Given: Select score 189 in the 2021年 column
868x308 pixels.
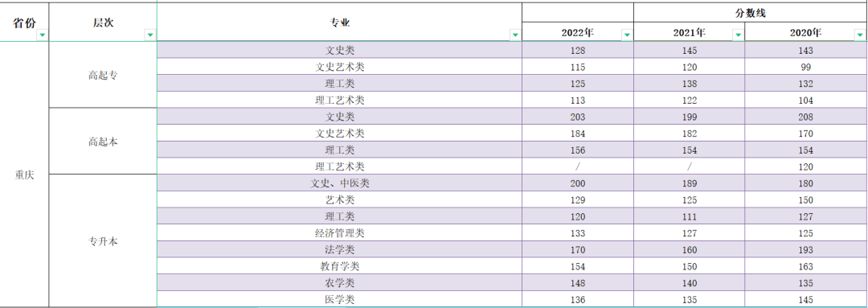Looking at the screenshot, I should pos(690,183).
